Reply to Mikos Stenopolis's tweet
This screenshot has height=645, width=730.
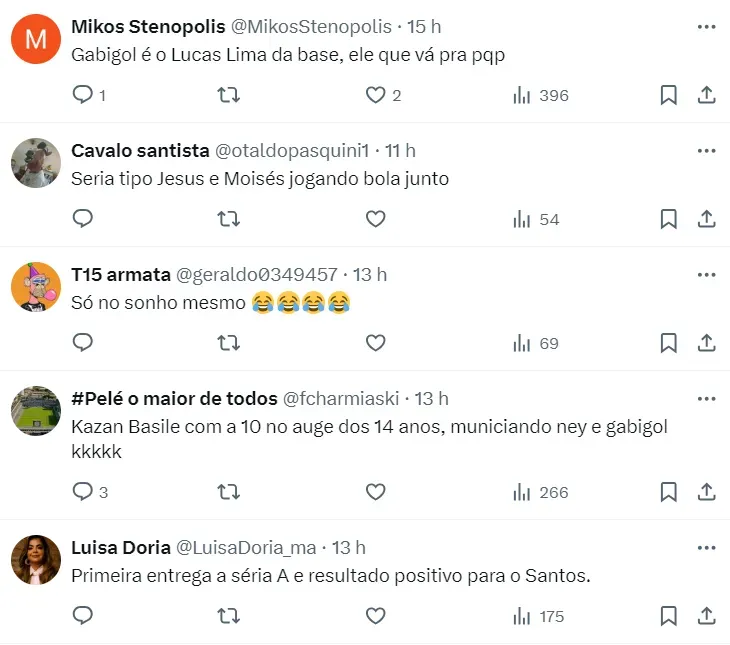[83, 95]
